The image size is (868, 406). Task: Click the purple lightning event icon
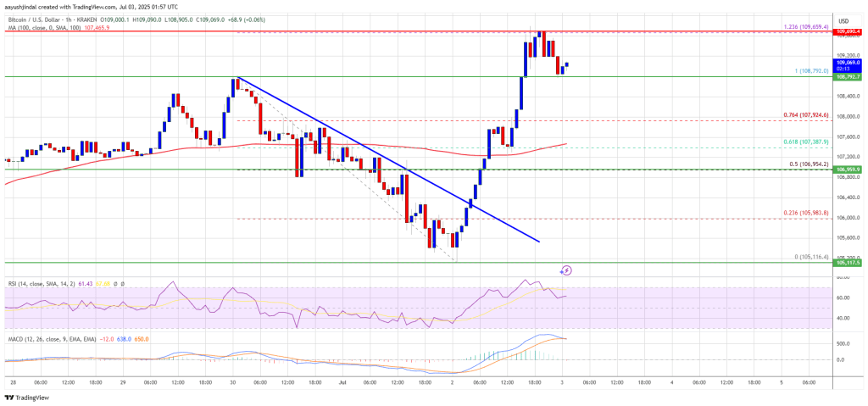(x=566, y=270)
